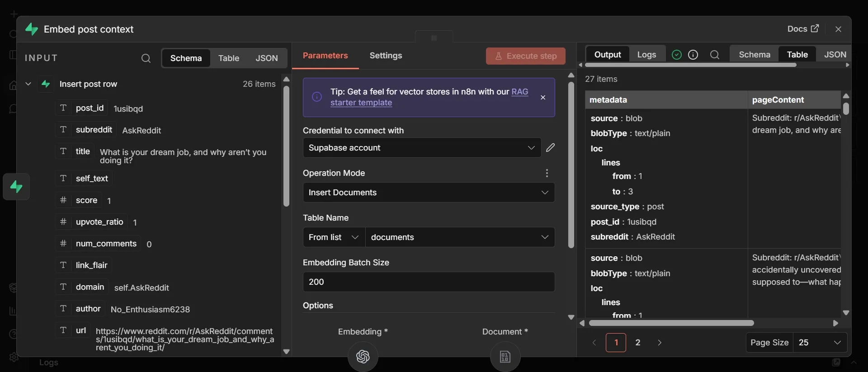Click the parameters panel vertical scrollbar
Screen dimensions: 868x372
(571, 165)
